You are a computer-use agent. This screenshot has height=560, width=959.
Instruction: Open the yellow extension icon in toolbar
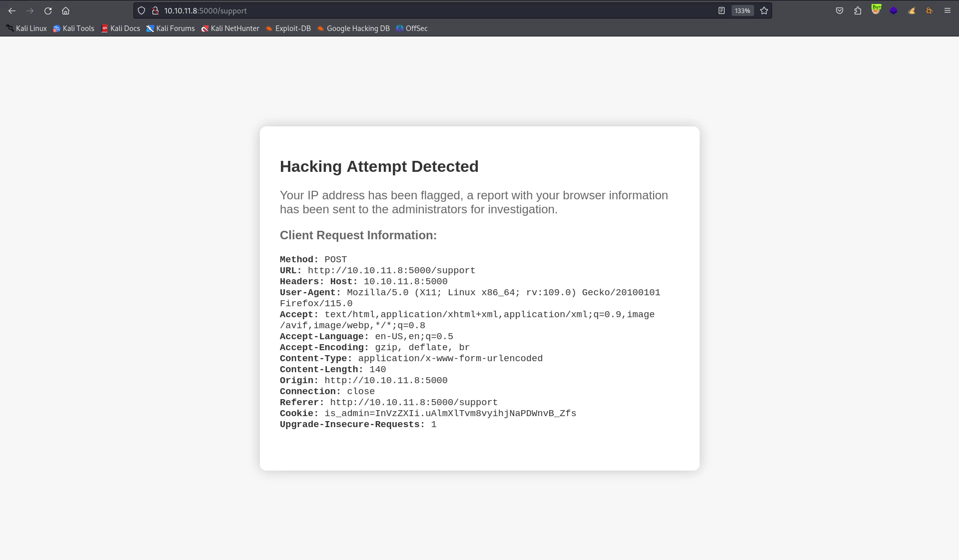point(912,10)
